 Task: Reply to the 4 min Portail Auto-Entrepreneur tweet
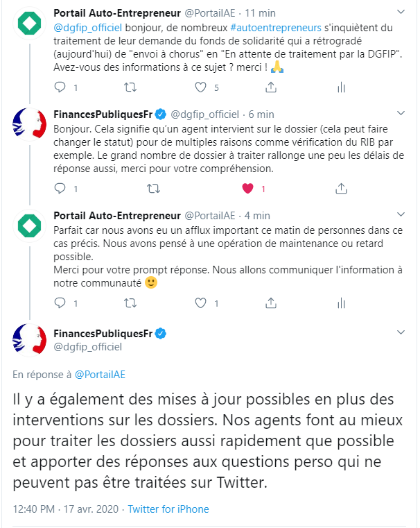[x=60, y=303]
